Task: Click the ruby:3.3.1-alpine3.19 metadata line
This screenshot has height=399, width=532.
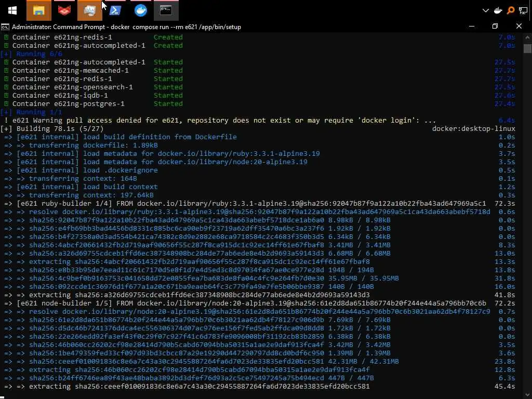Action: pyautogui.click(x=260, y=154)
